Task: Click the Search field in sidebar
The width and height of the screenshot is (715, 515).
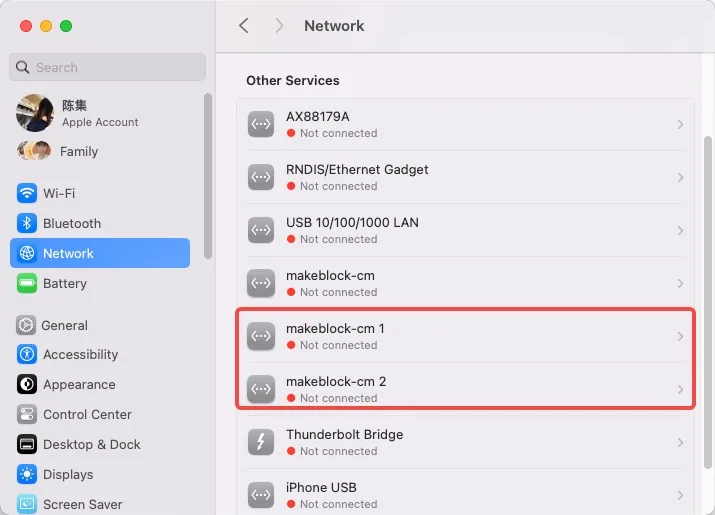Action: 108,67
